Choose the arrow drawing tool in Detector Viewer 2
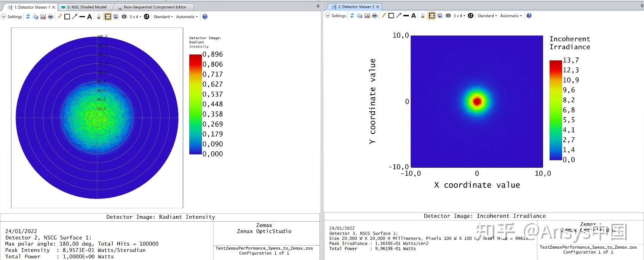644x260 pixels. click(x=398, y=16)
